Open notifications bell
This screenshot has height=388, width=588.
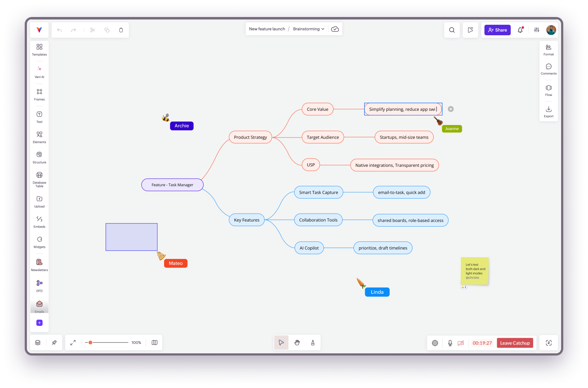coord(520,30)
